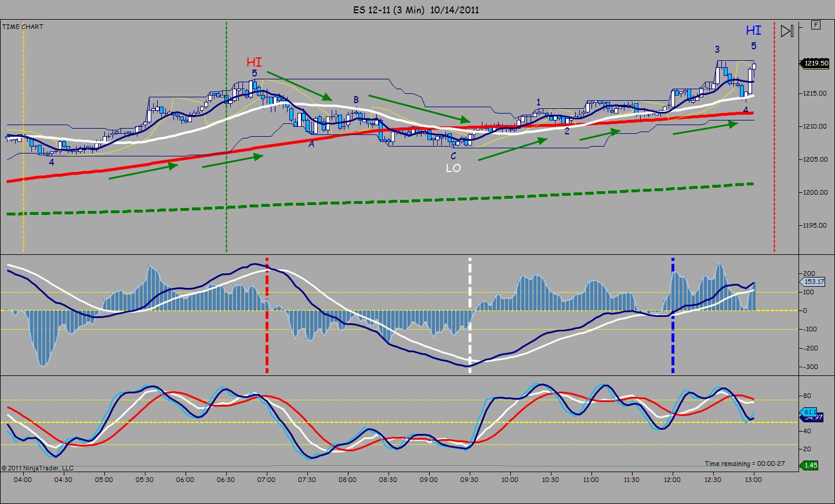Click the chart title ES 12-11 (3 Min)
Viewport: 835px width, 504px height.
coord(390,9)
